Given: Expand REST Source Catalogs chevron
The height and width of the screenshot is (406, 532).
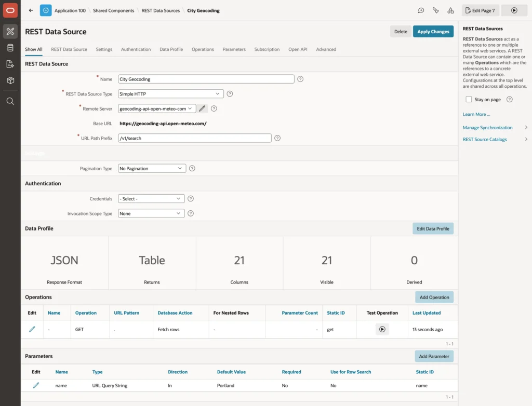Looking at the screenshot, I should click(526, 140).
